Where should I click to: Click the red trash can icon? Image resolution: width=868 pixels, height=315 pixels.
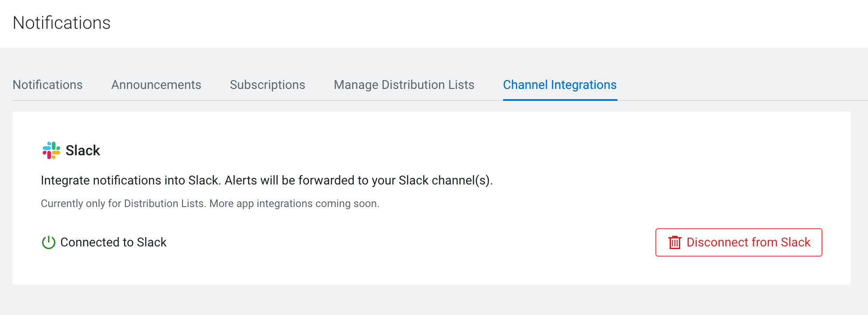pos(674,242)
